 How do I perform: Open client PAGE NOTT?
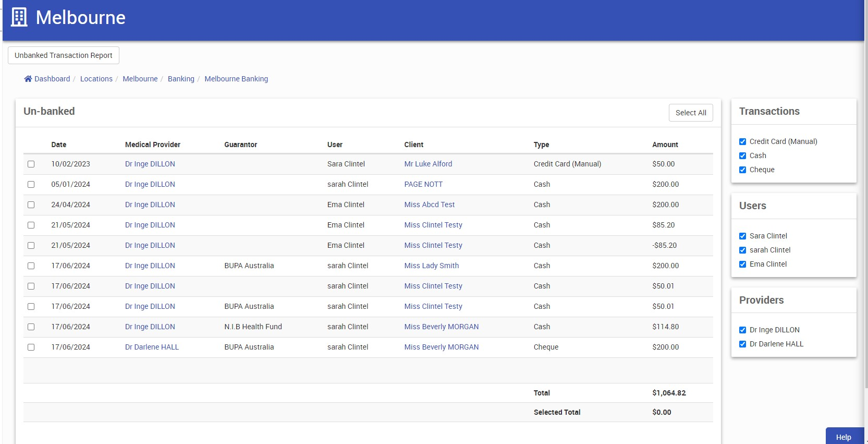(423, 184)
